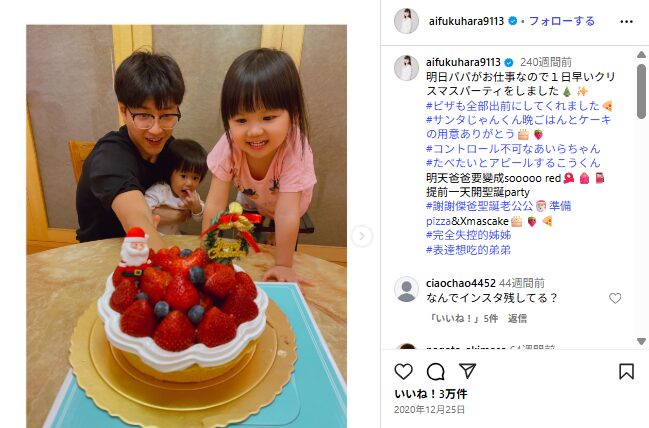Open the comment bubble icon
649x428 pixels.
435,371
